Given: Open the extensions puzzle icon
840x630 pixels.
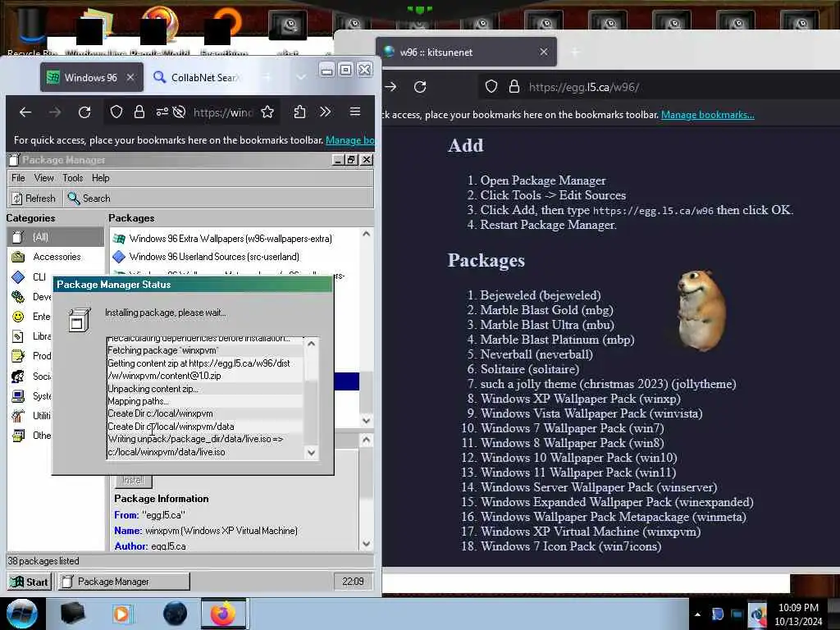Looking at the screenshot, I should point(299,112).
